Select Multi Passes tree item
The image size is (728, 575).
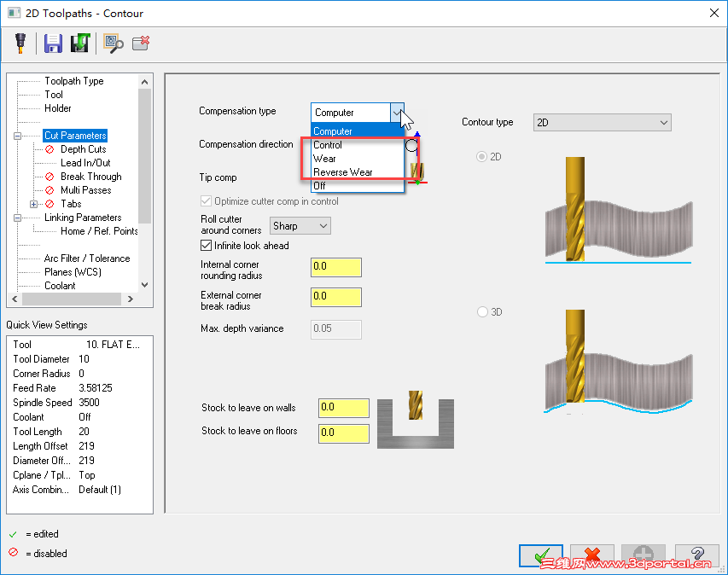(86, 190)
